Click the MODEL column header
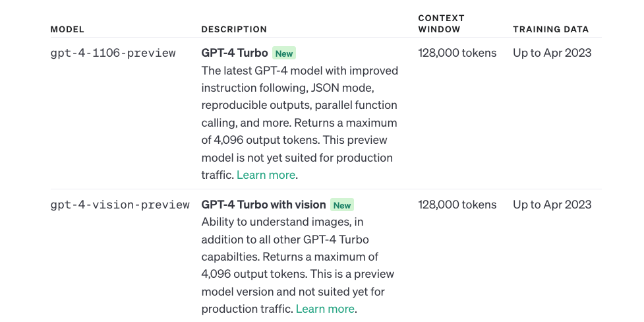 pyautogui.click(x=67, y=29)
